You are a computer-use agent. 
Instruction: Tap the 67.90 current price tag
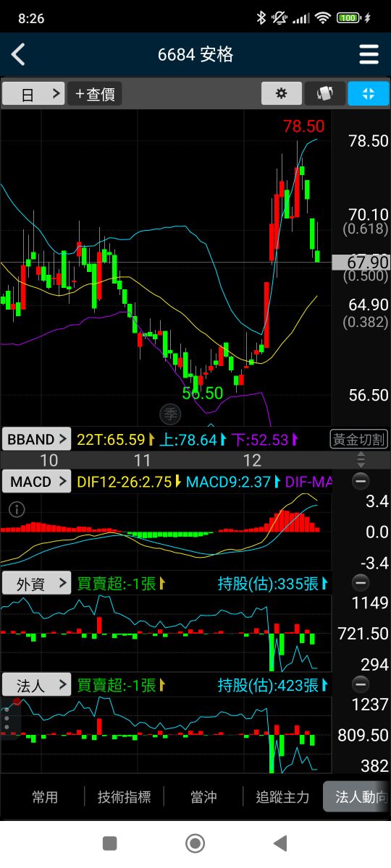[x=361, y=263]
